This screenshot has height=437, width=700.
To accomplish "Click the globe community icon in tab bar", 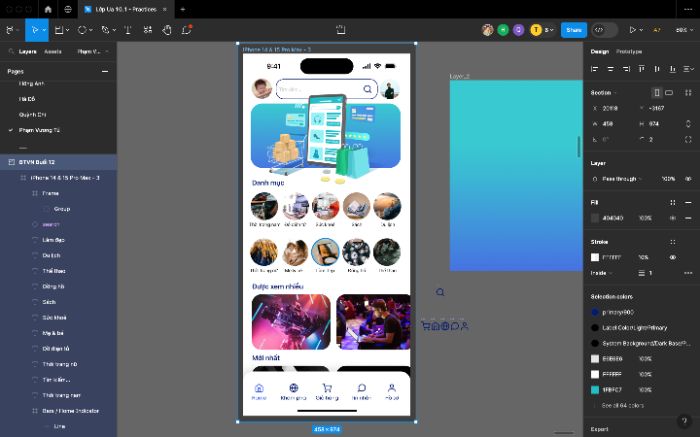I will [68, 9].
